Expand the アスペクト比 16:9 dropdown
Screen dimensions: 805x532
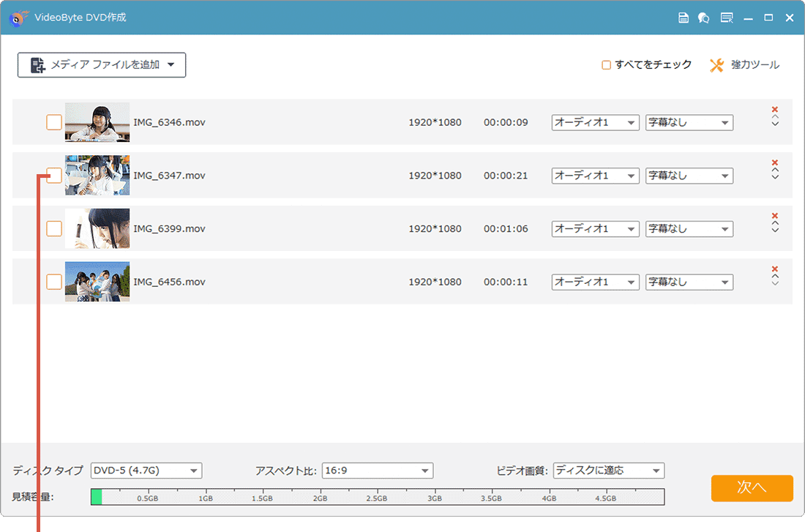pos(377,471)
